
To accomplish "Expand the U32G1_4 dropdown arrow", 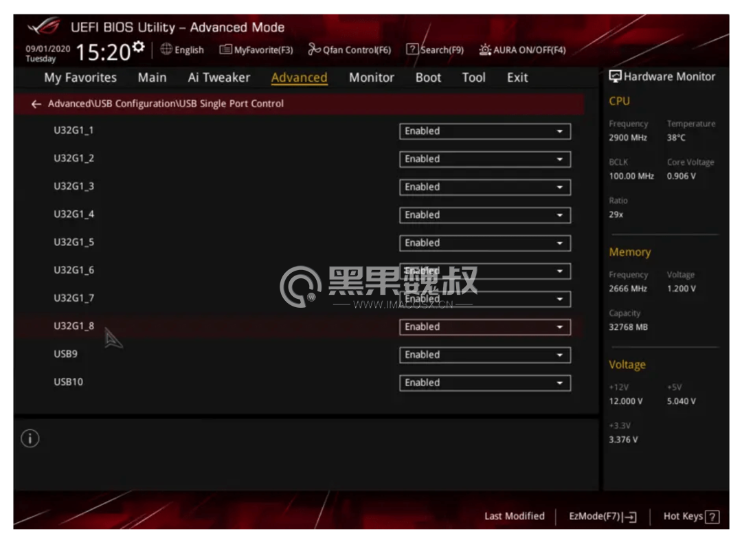I will (560, 215).
